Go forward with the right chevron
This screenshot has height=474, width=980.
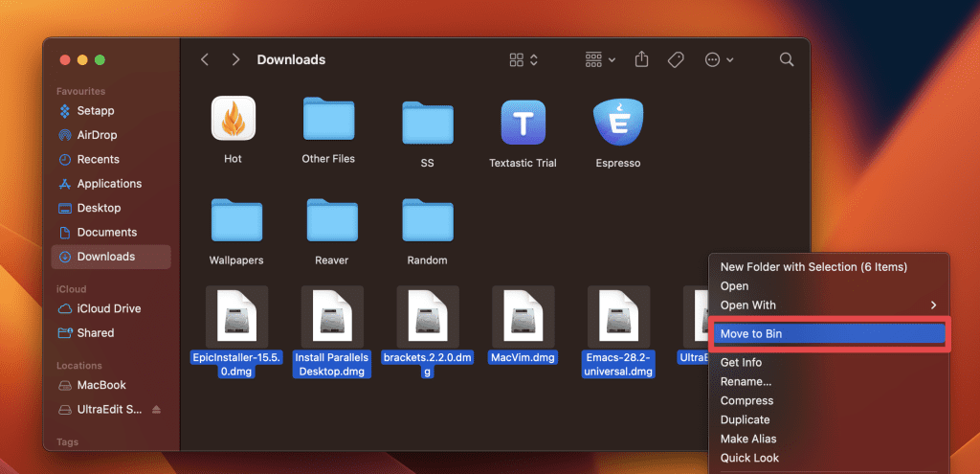[235, 59]
